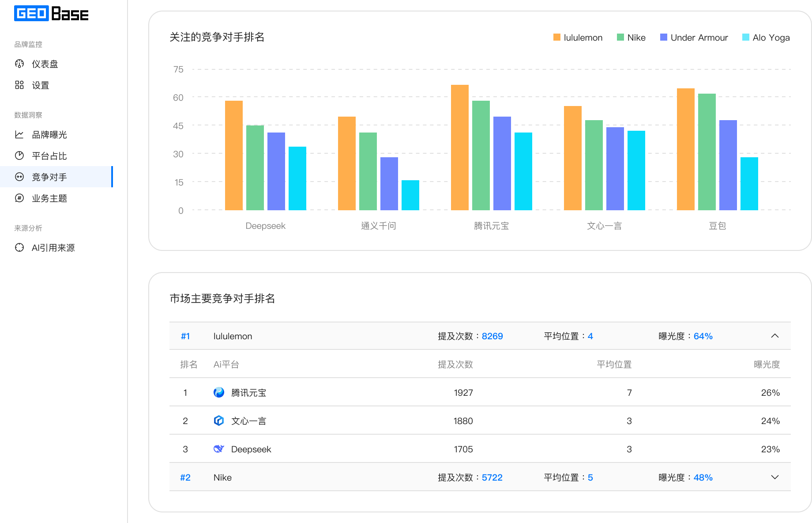The width and height of the screenshot is (812, 523).
Task: Click Deepseek exposure 23%
Action: pyautogui.click(x=771, y=449)
